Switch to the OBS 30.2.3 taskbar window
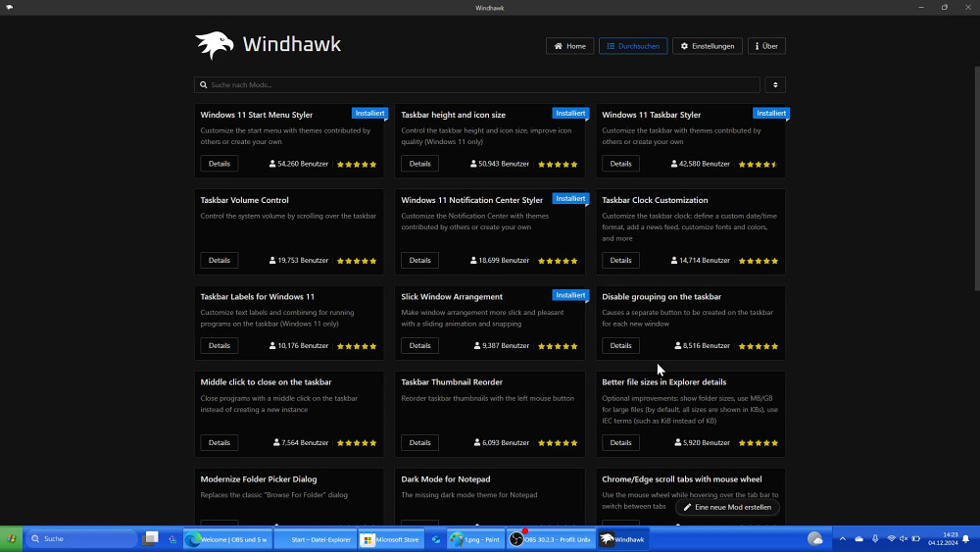980x552 pixels. pyautogui.click(x=550, y=539)
